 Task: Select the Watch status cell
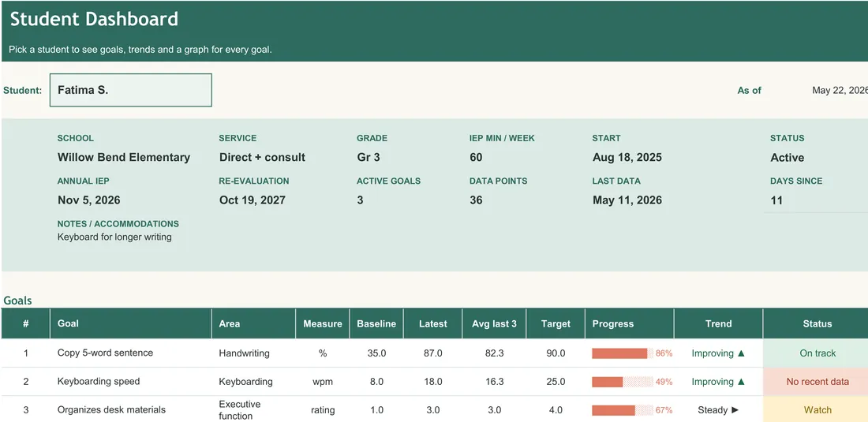pyautogui.click(x=816, y=410)
